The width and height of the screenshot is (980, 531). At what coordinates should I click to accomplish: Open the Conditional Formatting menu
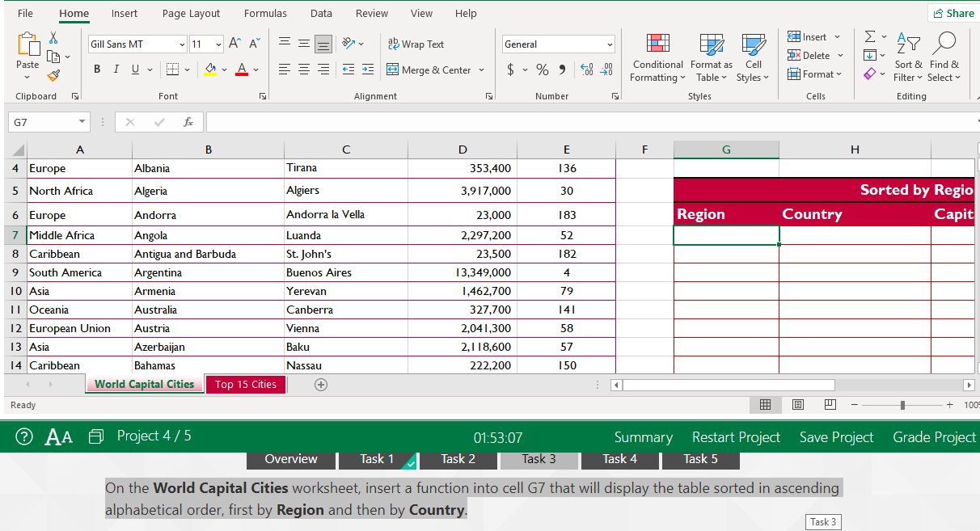click(657, 58)
